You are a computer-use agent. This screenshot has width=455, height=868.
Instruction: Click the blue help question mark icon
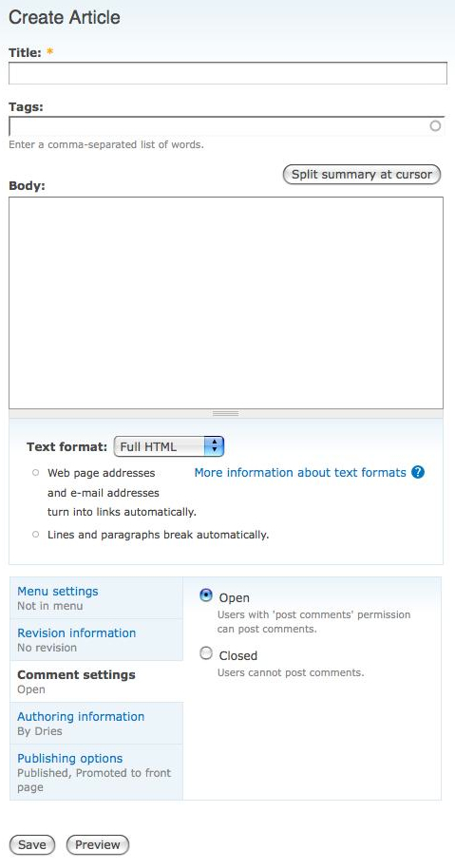(x=419, y=473)
